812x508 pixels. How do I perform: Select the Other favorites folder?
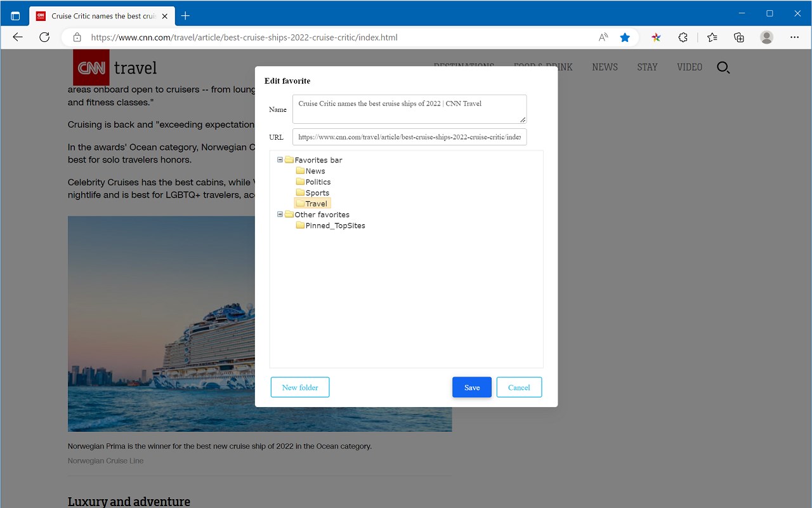(x=317, y=215)
